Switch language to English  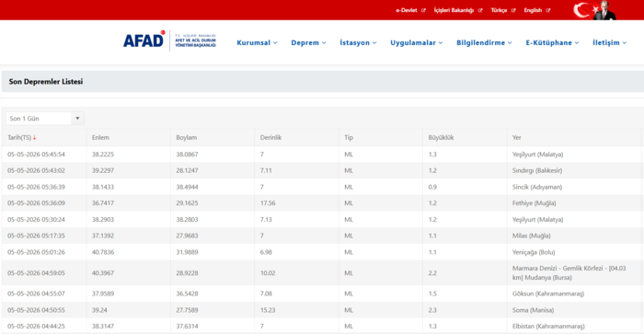[x=533, y=10]
